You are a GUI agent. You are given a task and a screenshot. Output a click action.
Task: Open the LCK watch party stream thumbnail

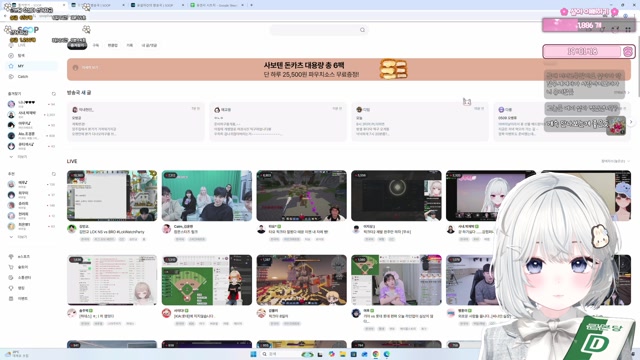click(112, 196)
